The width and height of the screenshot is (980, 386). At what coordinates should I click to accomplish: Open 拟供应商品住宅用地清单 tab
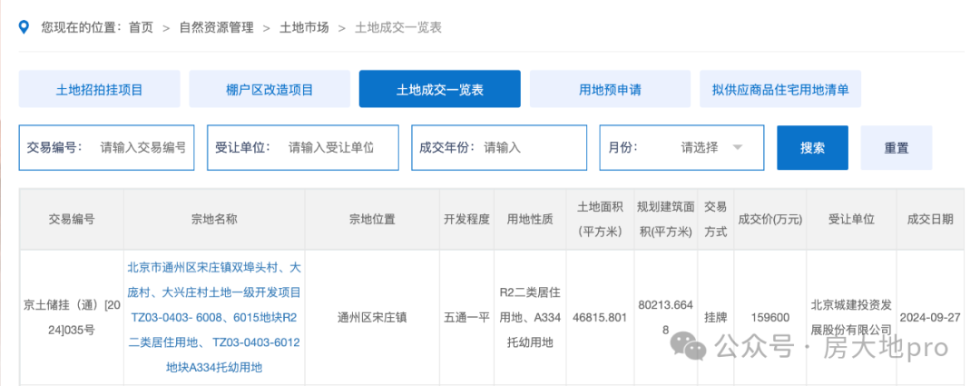pos(780,89)
